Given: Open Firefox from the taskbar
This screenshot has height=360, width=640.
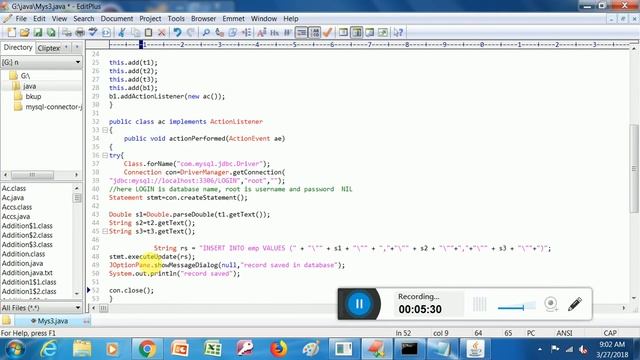Looking at the screenshot, I should [x=278, y=349].
